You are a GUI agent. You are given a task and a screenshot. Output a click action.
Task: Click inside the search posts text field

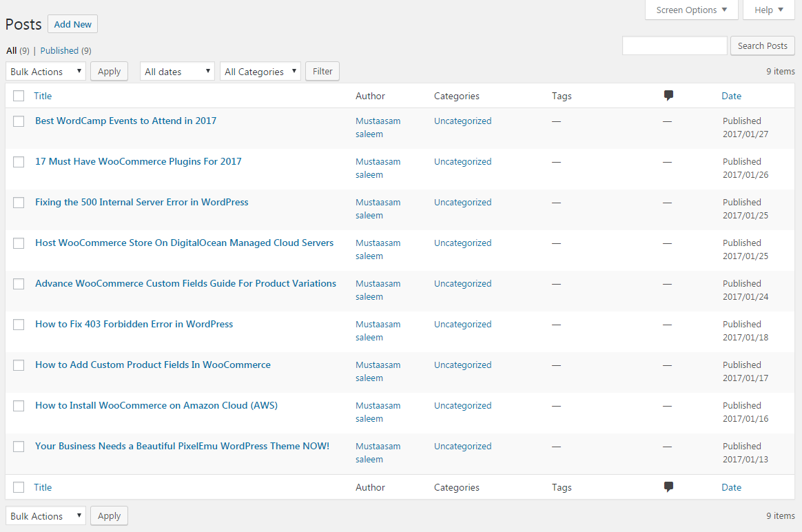674,46
